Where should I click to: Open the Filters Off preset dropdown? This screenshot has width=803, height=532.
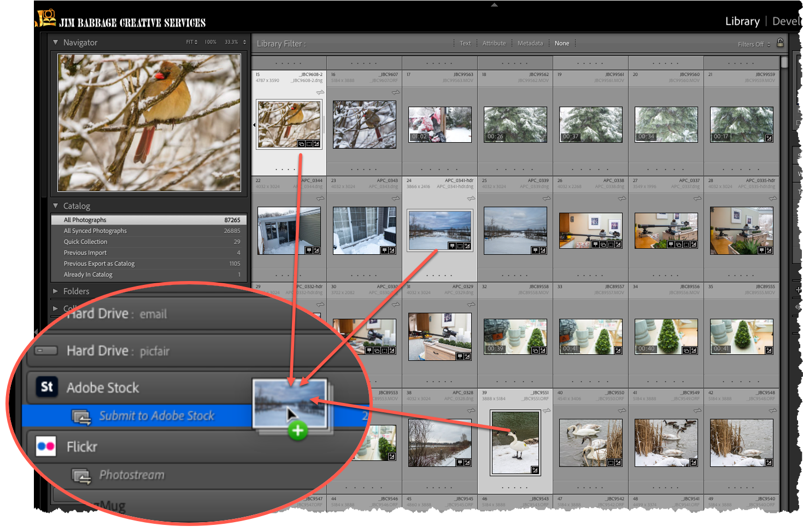[x=754, y=44]
